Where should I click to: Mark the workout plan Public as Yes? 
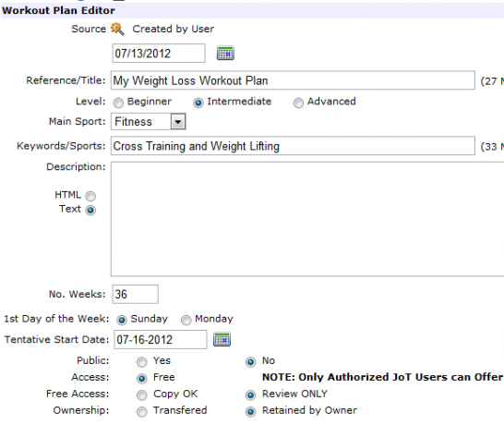click(x=141, y=362)
